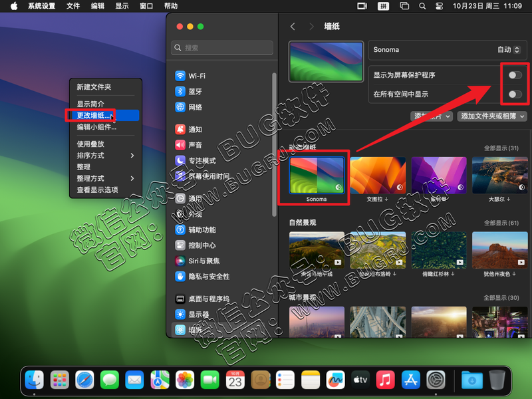Open Freeform app in the Dock
The width and height of the screenshot is (532, 399).
pos(335,380)
